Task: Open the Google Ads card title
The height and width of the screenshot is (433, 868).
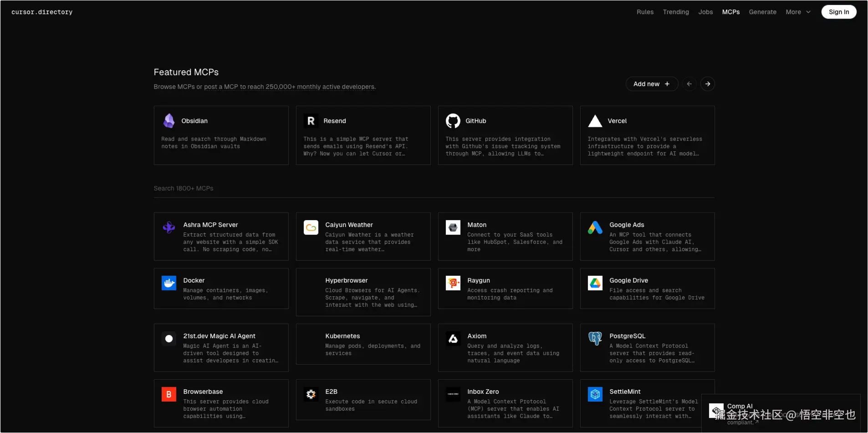Action: 627,225
